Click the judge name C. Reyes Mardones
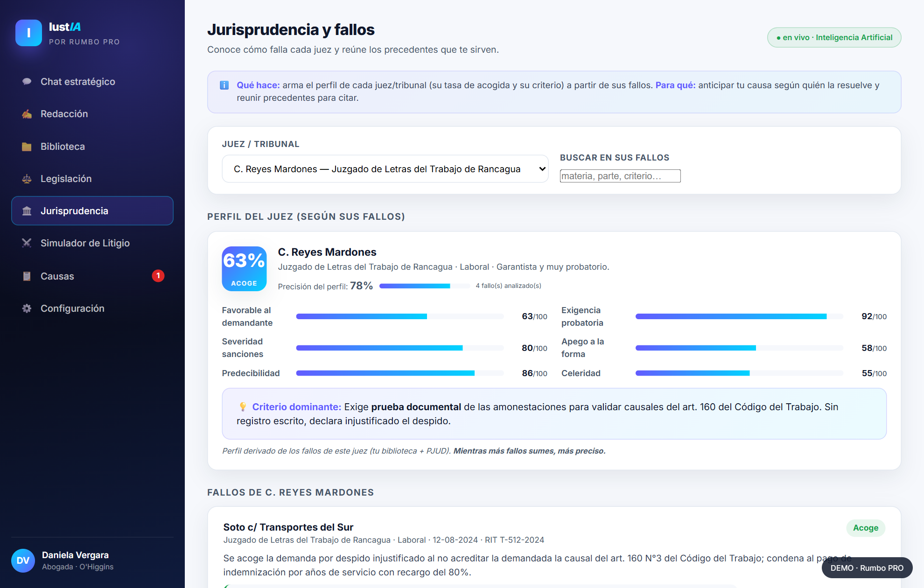This screenshot has height=588, width=924. coord(327,252)
